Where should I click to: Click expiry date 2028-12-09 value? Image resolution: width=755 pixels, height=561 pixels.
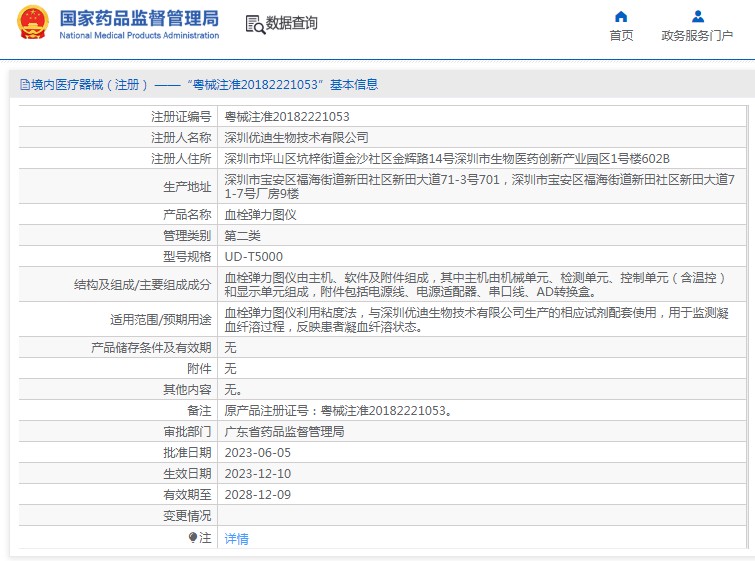coord(257,495)
